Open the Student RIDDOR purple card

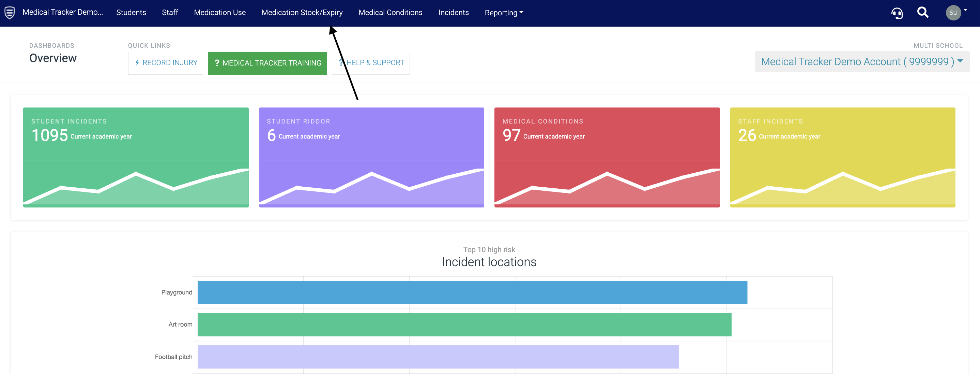[x=371, y=157]
